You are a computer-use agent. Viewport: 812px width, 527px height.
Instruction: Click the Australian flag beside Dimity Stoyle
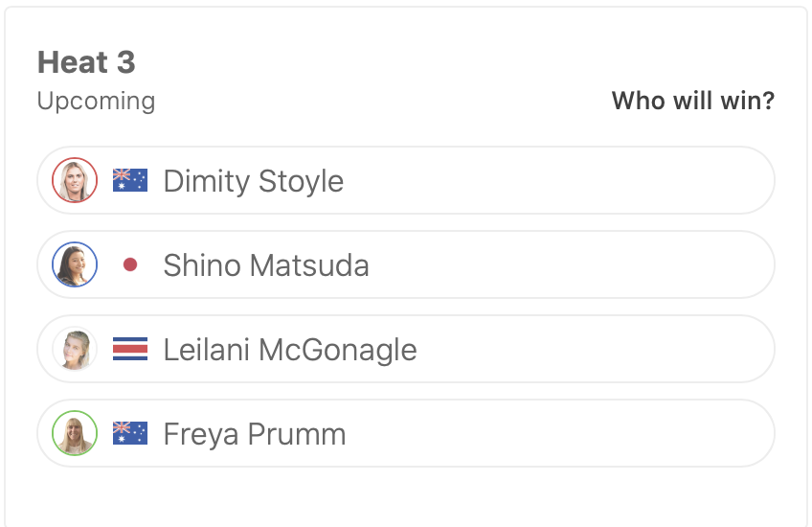pyautogui.click(x=130, y=180)
